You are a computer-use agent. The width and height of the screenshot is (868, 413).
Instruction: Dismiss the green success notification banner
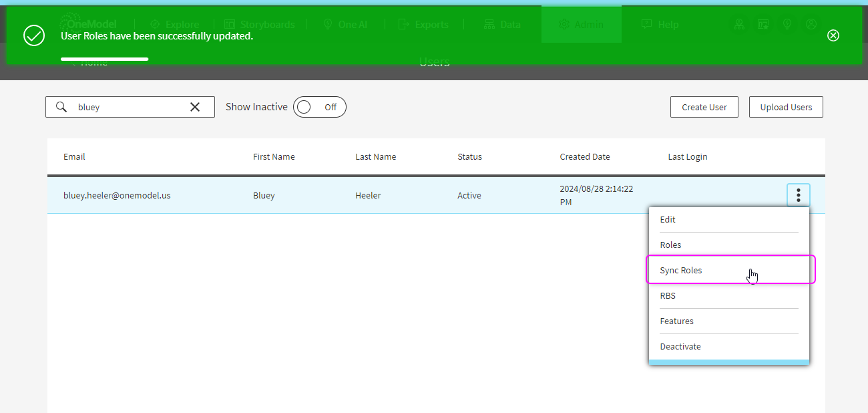pos(833,35)
